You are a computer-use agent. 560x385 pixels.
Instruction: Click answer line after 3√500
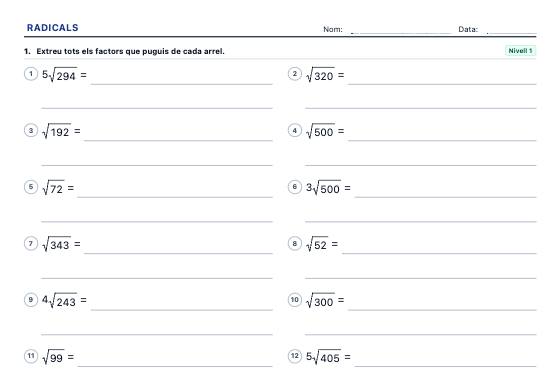445,197
